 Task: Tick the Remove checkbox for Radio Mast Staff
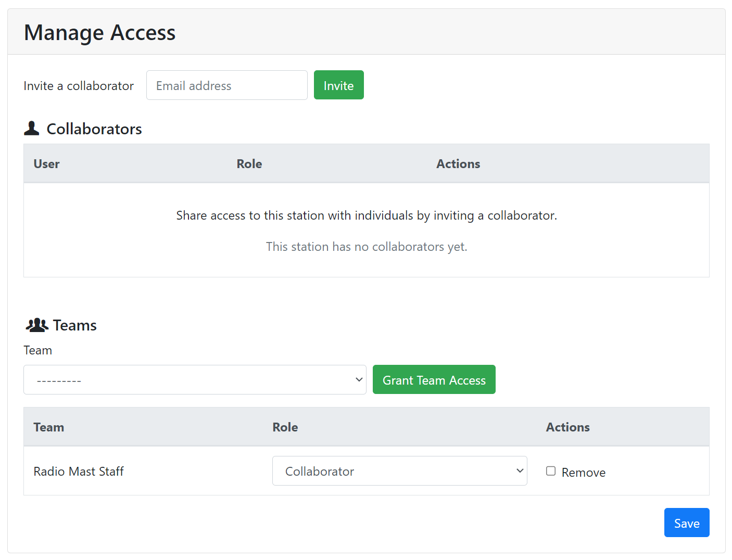(551, 471)
